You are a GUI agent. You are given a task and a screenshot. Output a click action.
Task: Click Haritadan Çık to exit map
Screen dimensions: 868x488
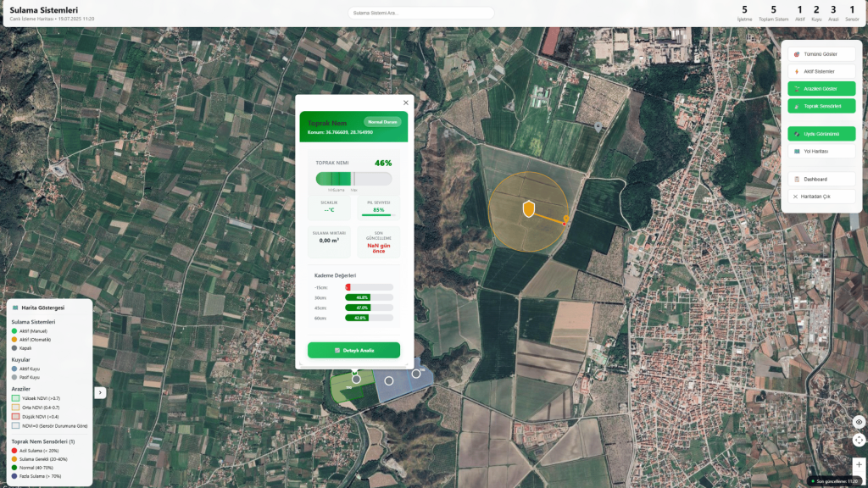(821, 197)
